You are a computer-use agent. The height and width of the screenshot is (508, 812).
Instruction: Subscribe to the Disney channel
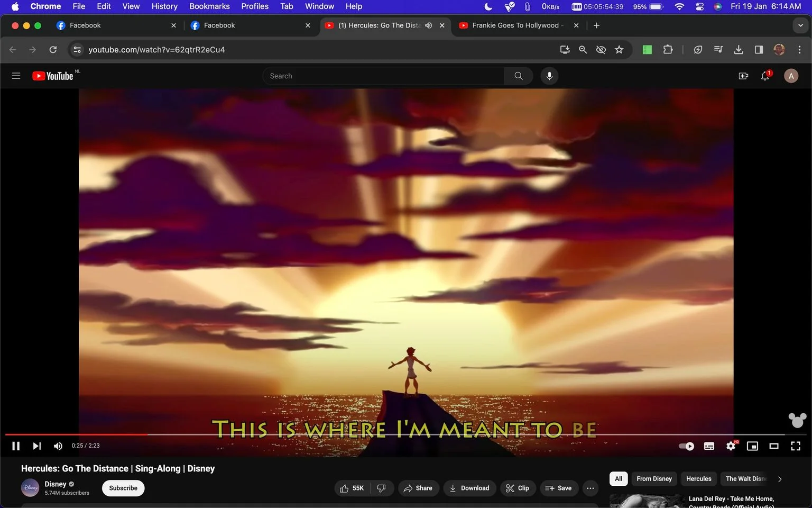[x=123, y=488]
